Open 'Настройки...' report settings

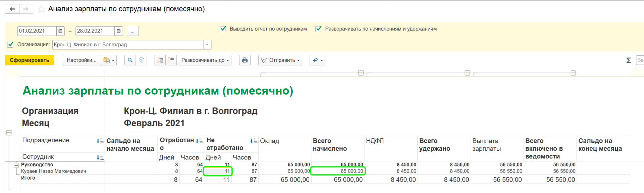coord(82,60)
